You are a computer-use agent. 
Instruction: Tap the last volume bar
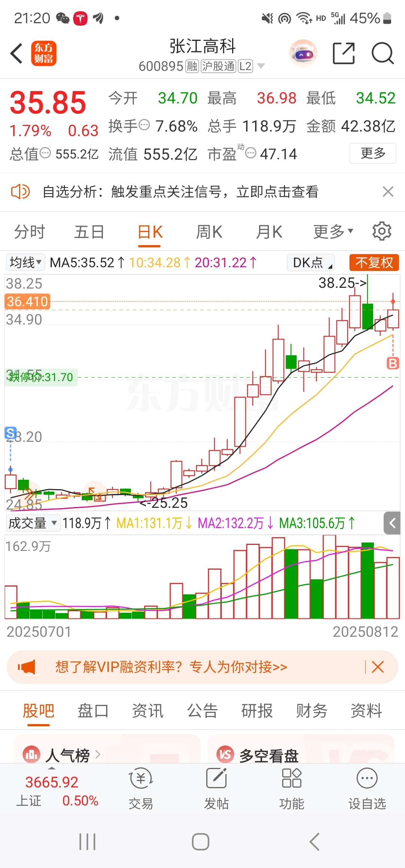(x=393, y=588)
